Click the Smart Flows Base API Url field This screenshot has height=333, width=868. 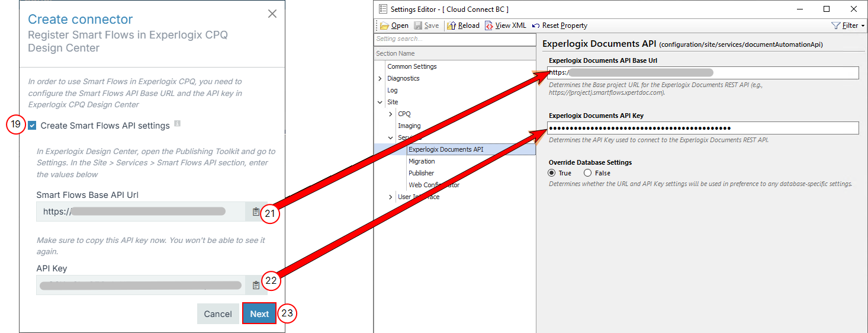pyautogui.click(x=141, y=212)
